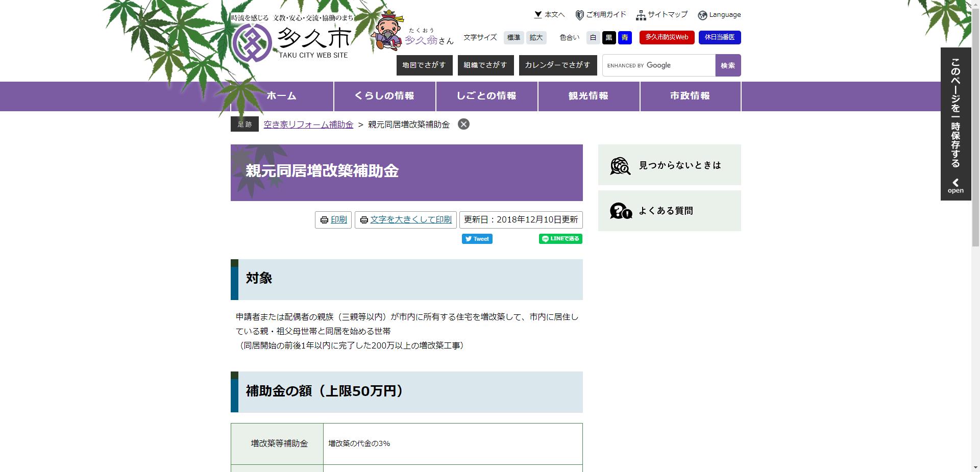The height and width of the screenshot is (472, 980).
Task: Click the 印刷 printer icon
Action: coord(324,220)
